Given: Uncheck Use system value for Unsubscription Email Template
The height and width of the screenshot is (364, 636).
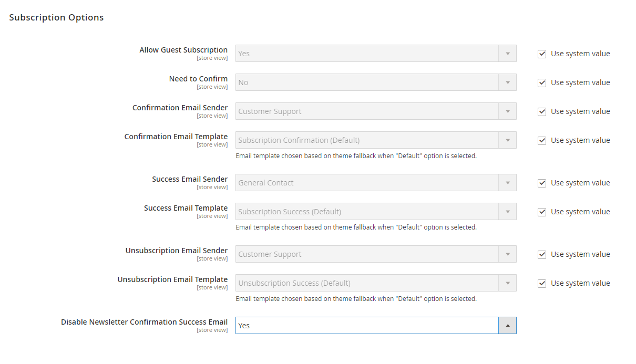Looking at the screenshot, I should point(541,283).
